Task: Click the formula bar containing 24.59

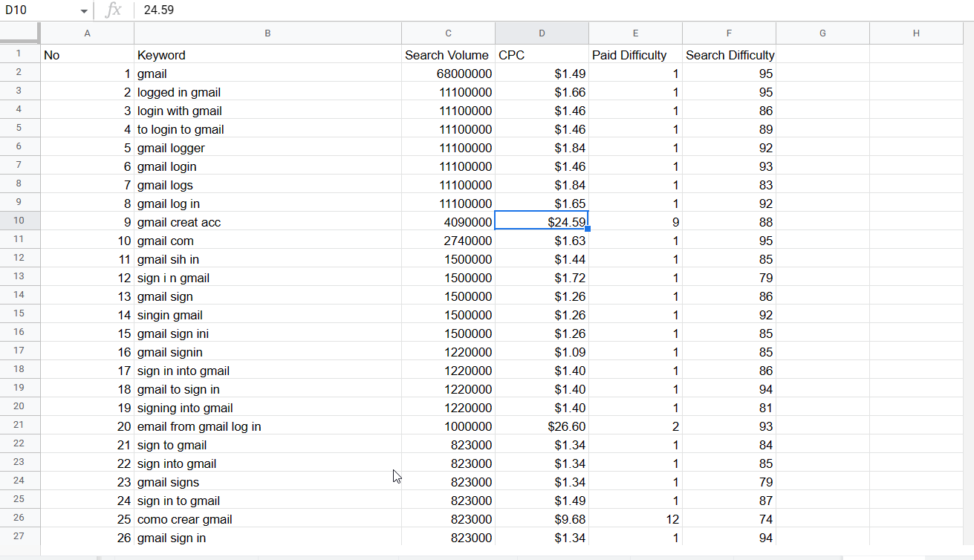Action: [x=553, y=10]
